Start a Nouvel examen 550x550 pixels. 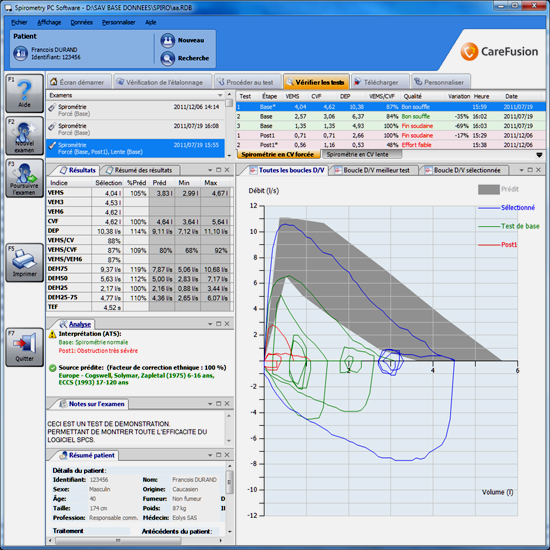click(24, 136)
